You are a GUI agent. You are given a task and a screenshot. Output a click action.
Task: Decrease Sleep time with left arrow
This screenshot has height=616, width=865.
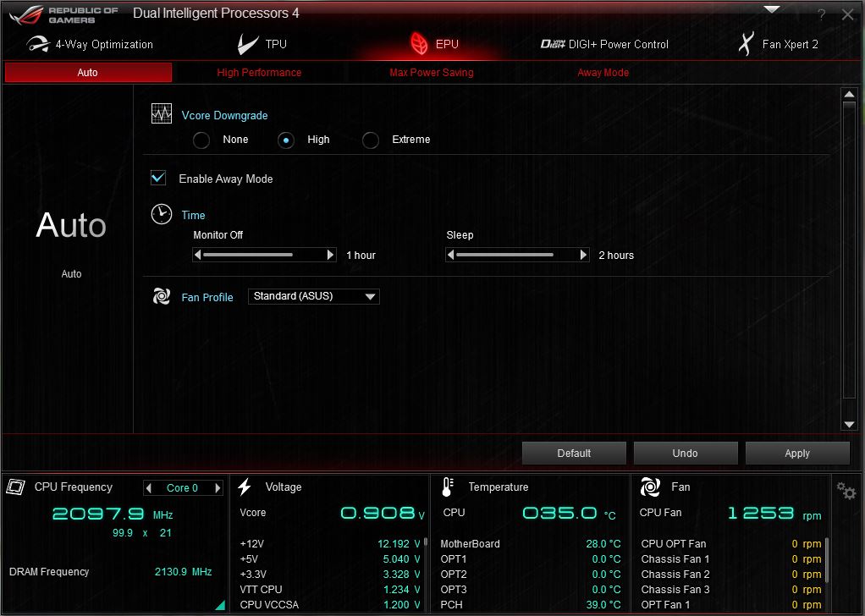[451, 255]
